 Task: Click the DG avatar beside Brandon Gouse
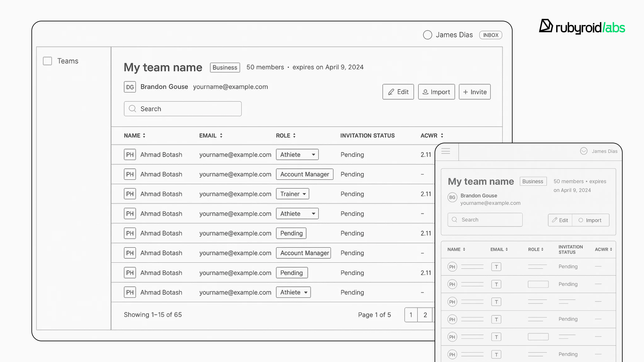point(130,87)
